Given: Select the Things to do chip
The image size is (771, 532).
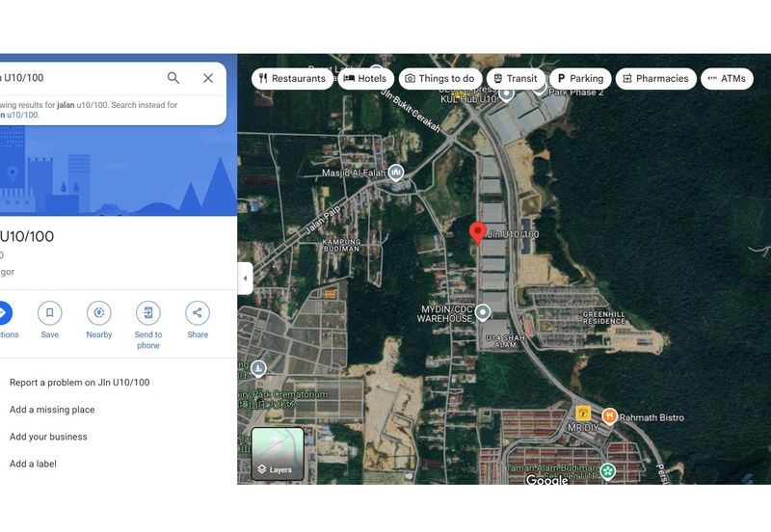Looking at the screenshot, I should [x=440, y=79].
